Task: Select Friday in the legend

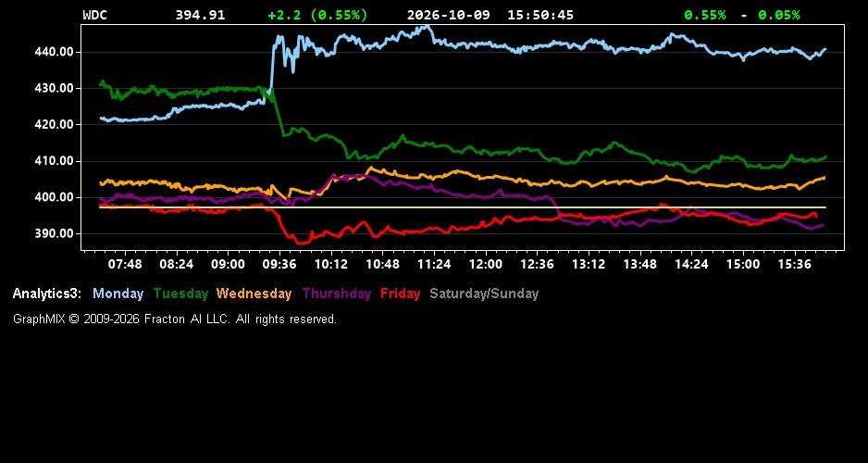Action: point(401,294)
